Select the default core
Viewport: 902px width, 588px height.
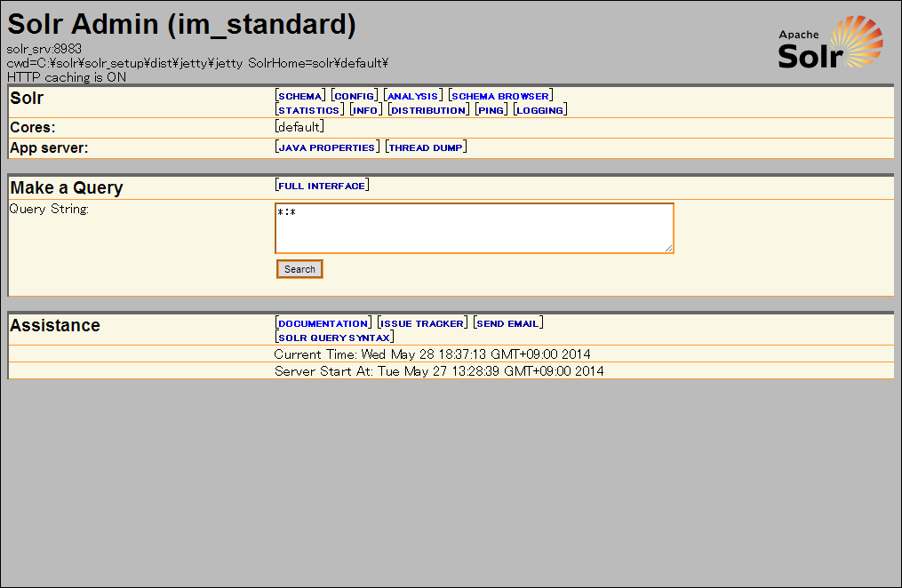299,127
